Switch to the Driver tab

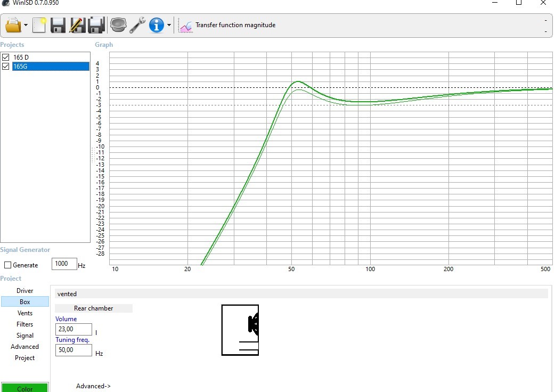point(25,290)
